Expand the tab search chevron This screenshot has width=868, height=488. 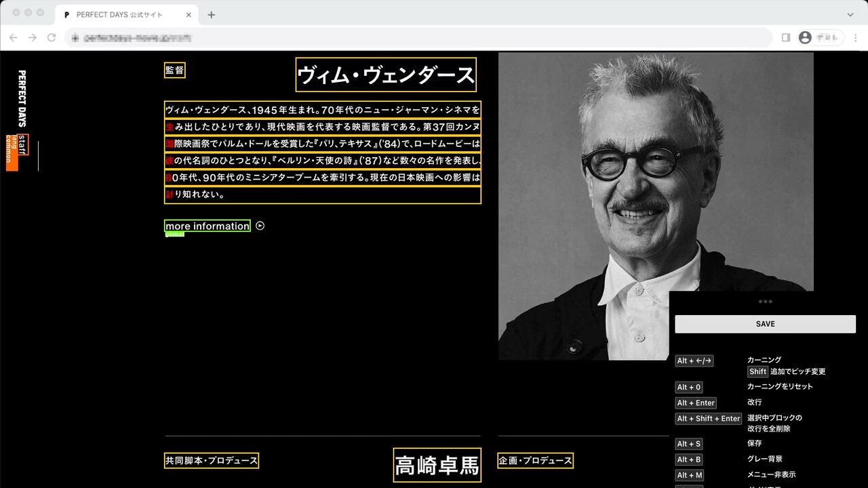[x=850, y=14]
